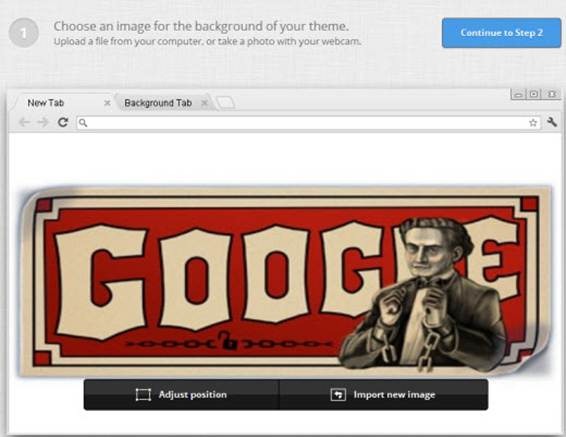Click the magnifier icon in the omnibox
The height and width of the screenshot is (437, 566).
tap(83, 123)
